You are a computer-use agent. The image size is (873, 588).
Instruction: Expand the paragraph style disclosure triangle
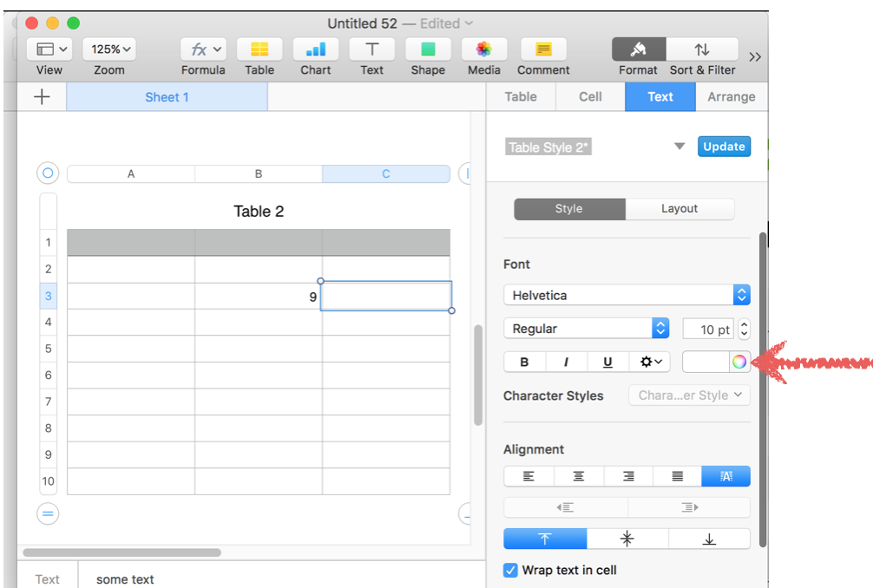(x=679, y=147)
